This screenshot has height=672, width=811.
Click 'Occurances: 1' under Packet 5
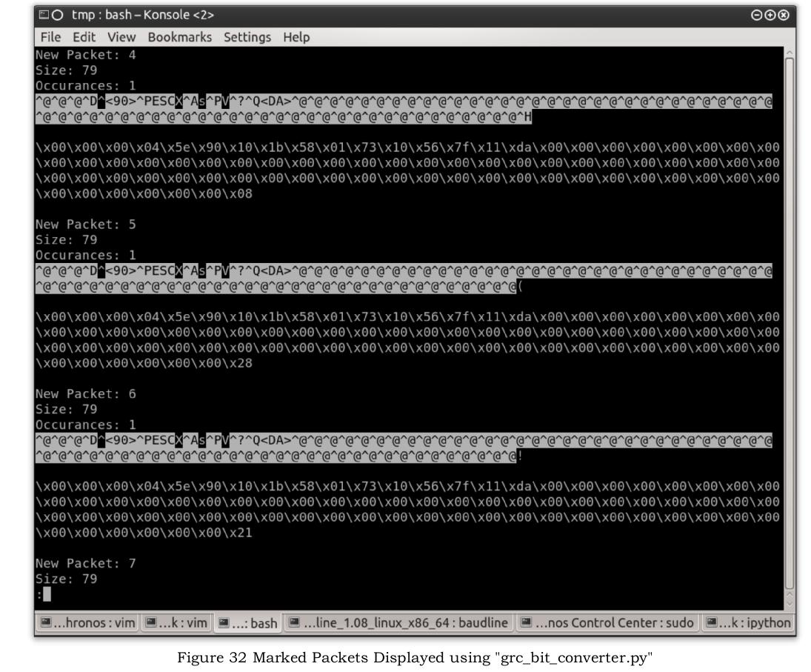click(86, 256)
